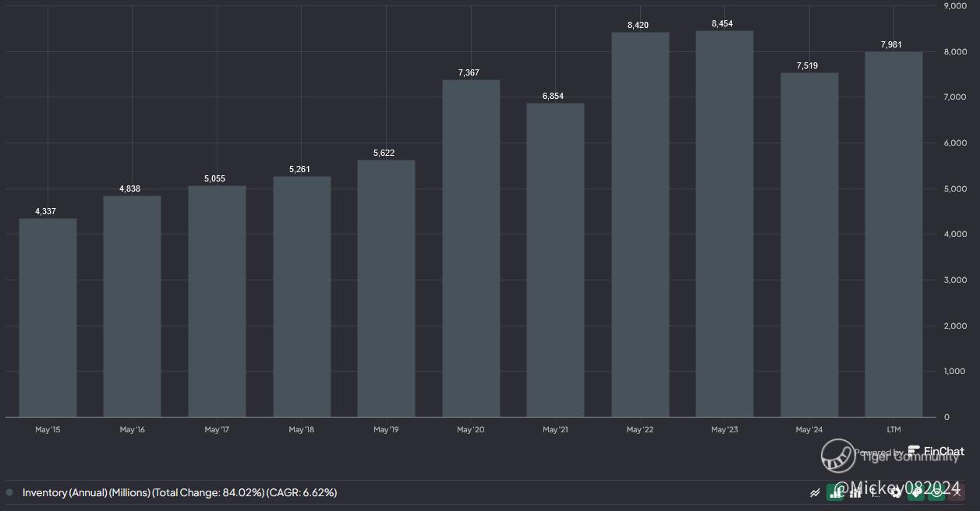Select the LTM bar

893,234
